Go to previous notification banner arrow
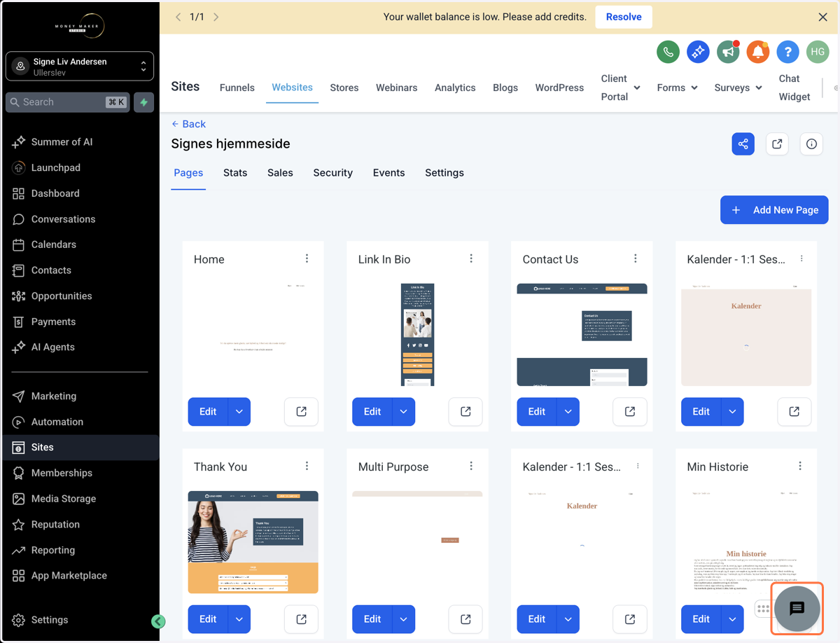 (178, 17)
